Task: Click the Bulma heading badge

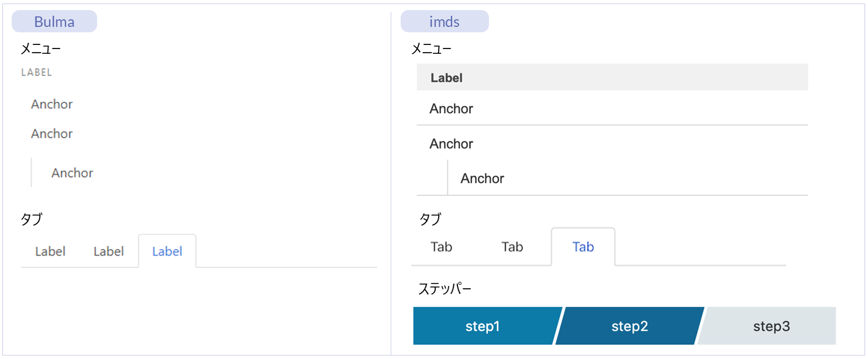Action: (54, 22)
